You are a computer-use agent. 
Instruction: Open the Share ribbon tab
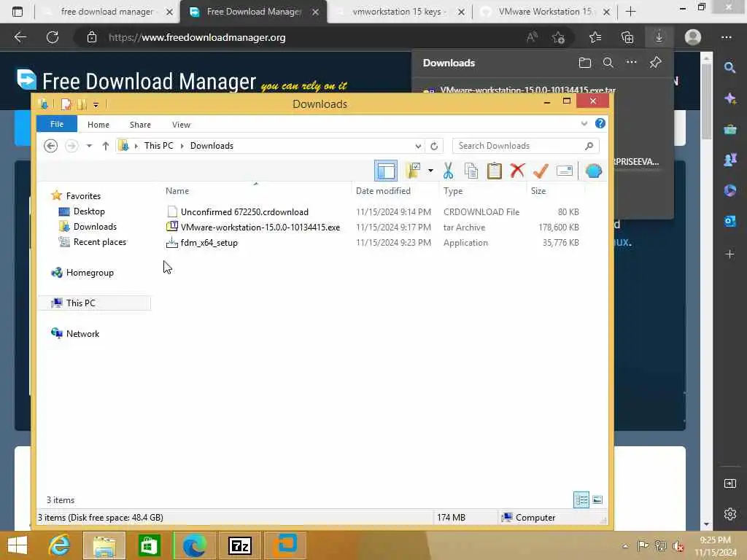pos(140,124)
